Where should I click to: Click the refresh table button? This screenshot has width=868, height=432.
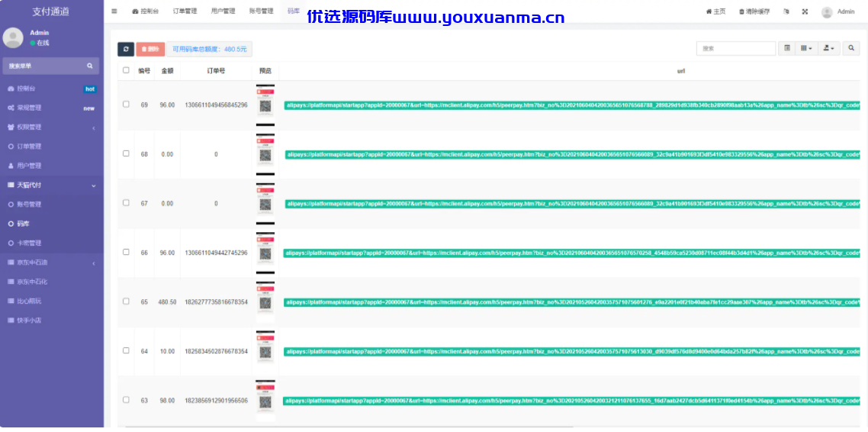click(x=126, y=50)
